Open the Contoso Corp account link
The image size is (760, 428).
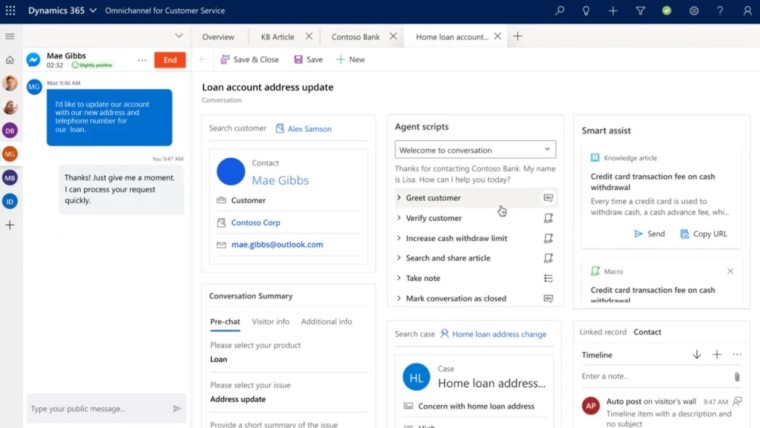(255, 222)
